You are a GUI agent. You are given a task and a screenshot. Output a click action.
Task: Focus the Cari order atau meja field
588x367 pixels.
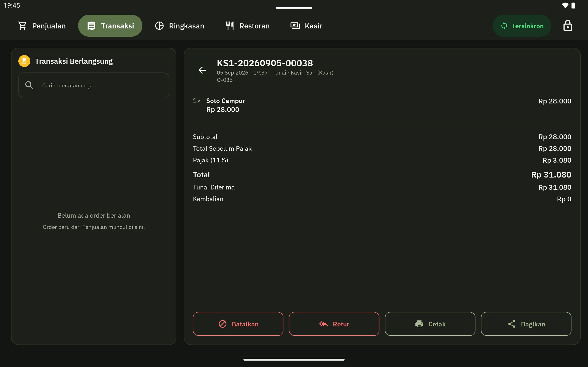(94, 85)
